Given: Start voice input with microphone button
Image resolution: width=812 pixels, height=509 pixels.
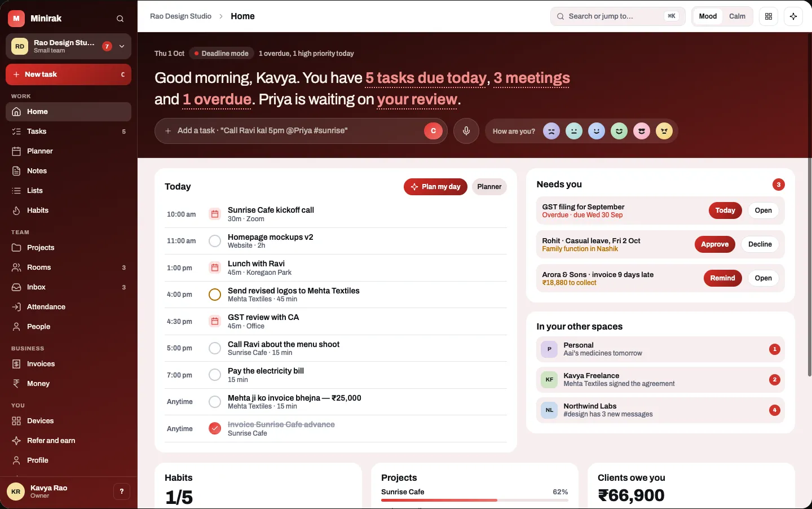Looking at the screenshot, I should [466, 131].
